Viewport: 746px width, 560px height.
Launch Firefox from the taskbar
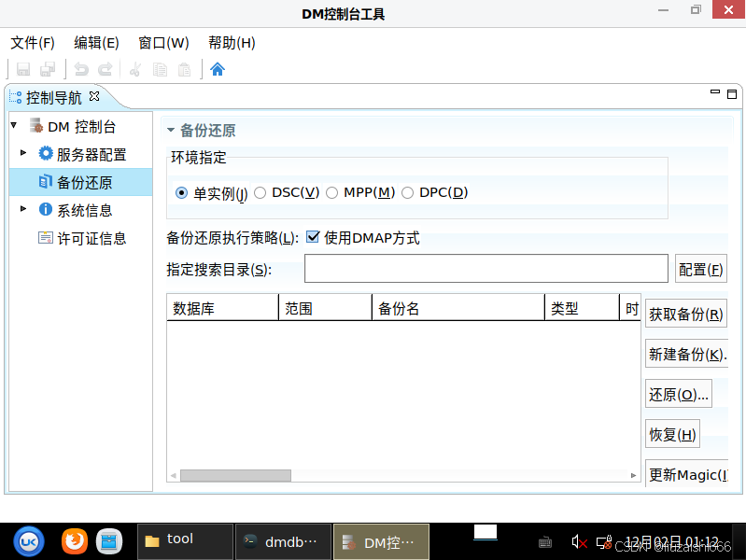[74, 541]
